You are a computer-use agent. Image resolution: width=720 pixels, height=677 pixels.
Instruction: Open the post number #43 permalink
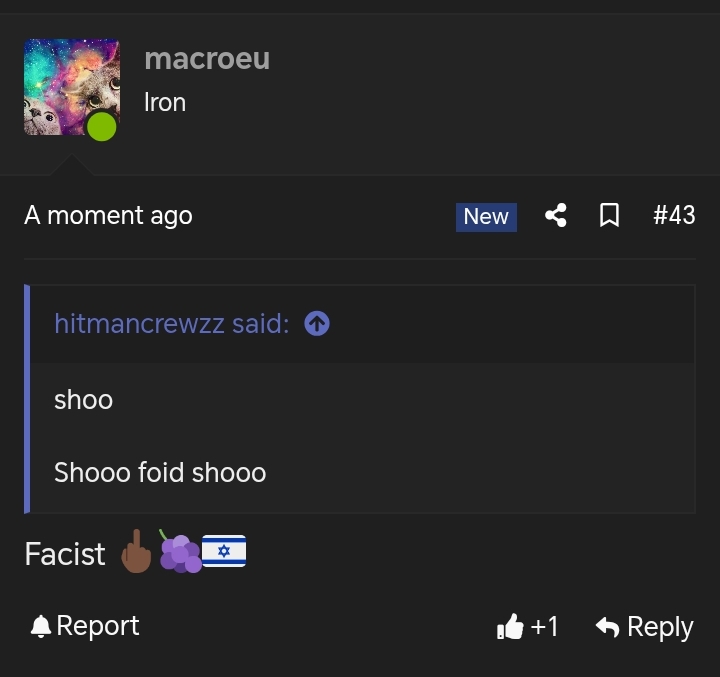pyautogui.click(x=675, y=215)
